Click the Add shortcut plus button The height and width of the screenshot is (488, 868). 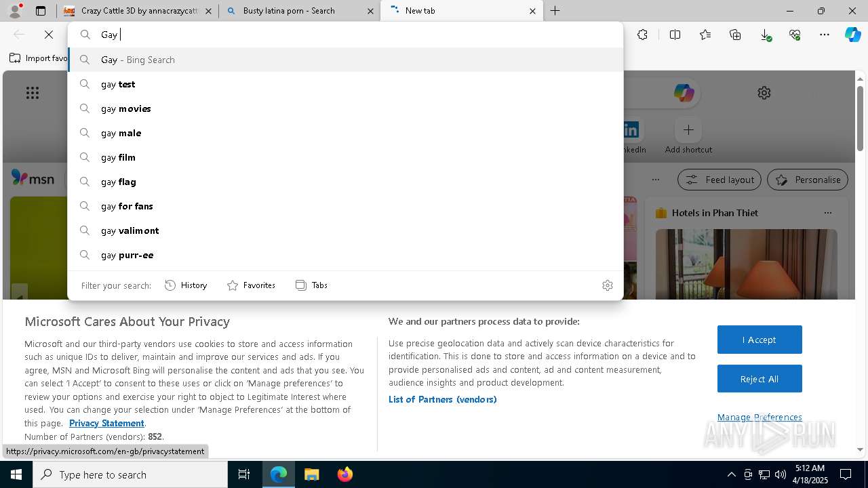coord(688,129)
